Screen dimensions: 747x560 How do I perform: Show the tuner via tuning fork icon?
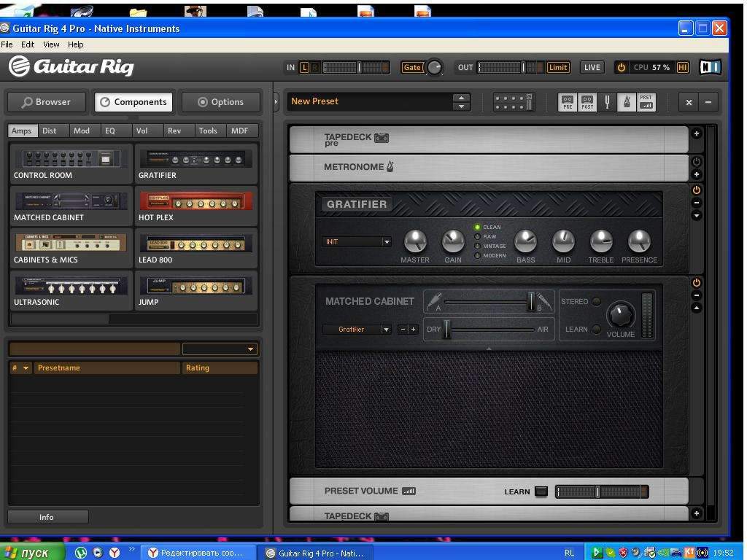[x=607, y=102]
